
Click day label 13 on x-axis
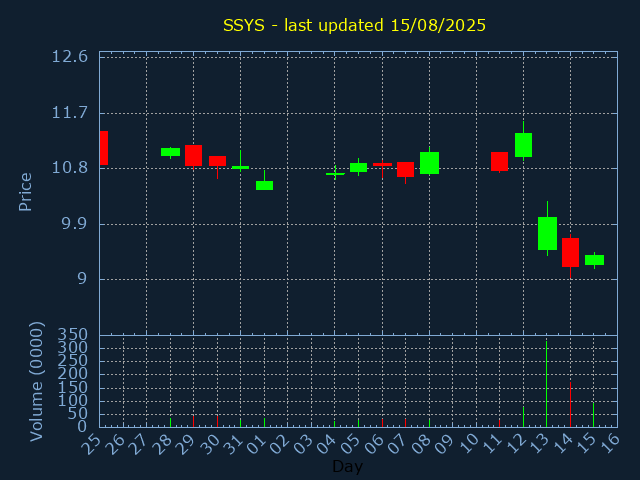(539, 444)
